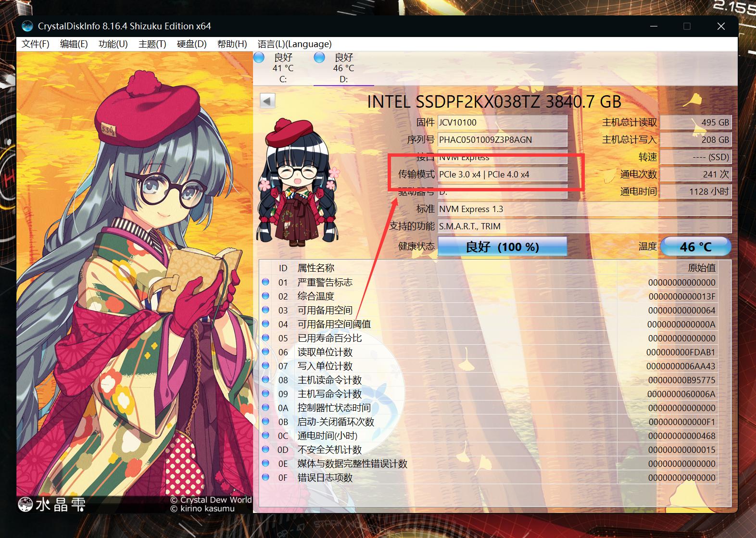Open the 功能(U) menu
This screenshot has width=756, height=538.
[x=113, y=44]
